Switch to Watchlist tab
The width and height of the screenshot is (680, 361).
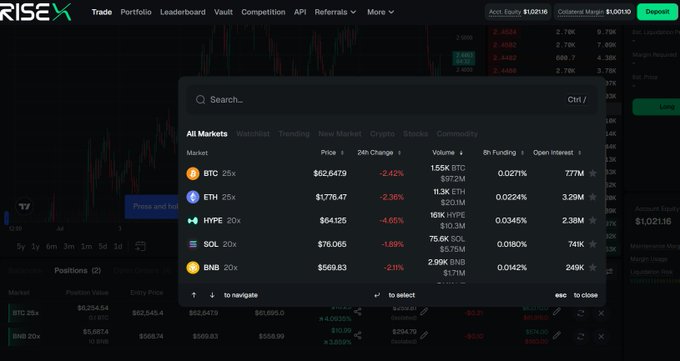click(253, 134)
